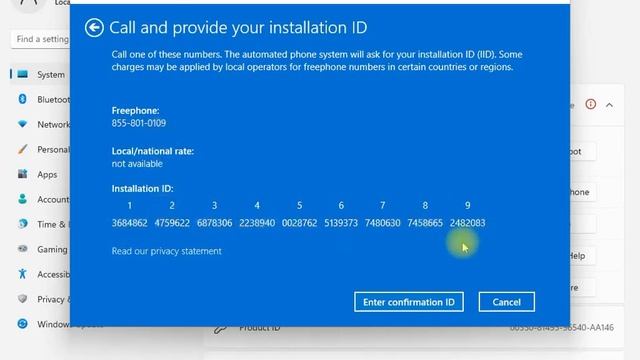Click the Freephone number 855-801-0109
The height and width of the screenshot is (360, 640).
point(139,123)
